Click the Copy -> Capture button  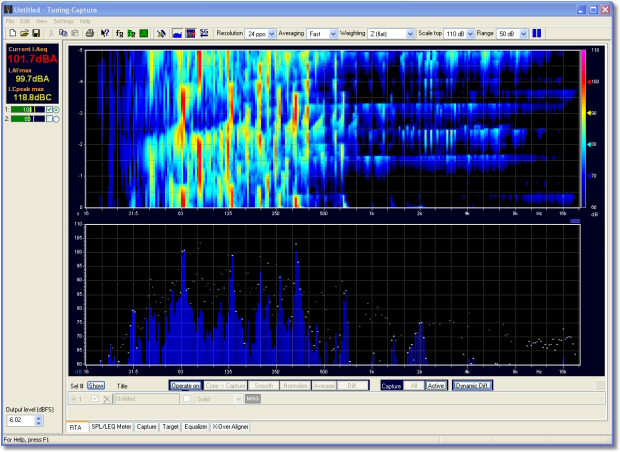pyautogui.click(x=225, y=386)
